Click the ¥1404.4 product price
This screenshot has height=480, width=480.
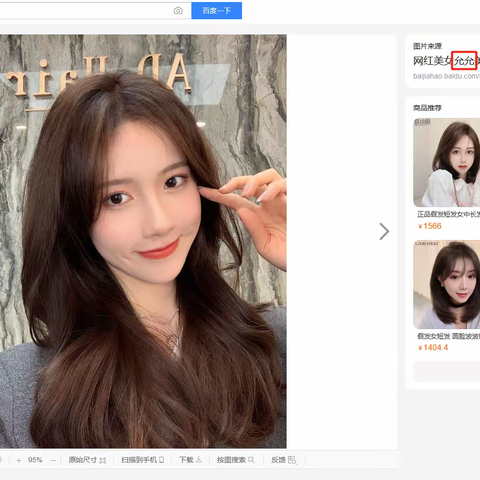433,348
